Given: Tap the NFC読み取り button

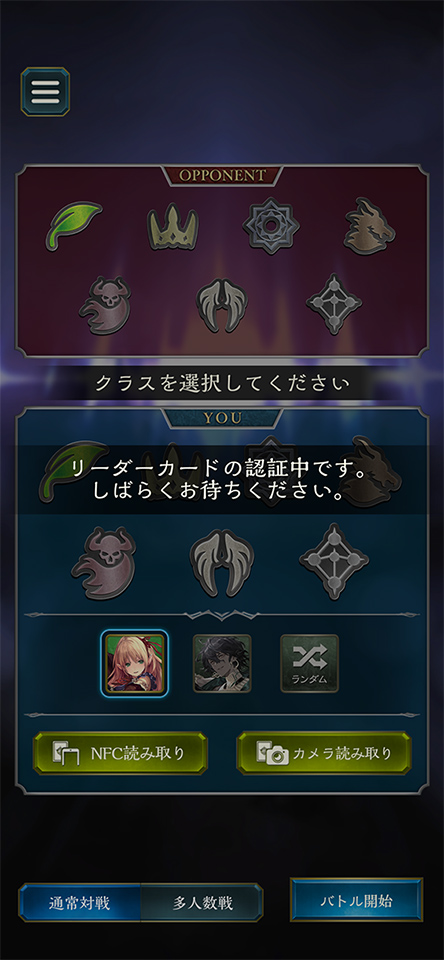Looking at the screenshot, I should (x=120, y=753).
